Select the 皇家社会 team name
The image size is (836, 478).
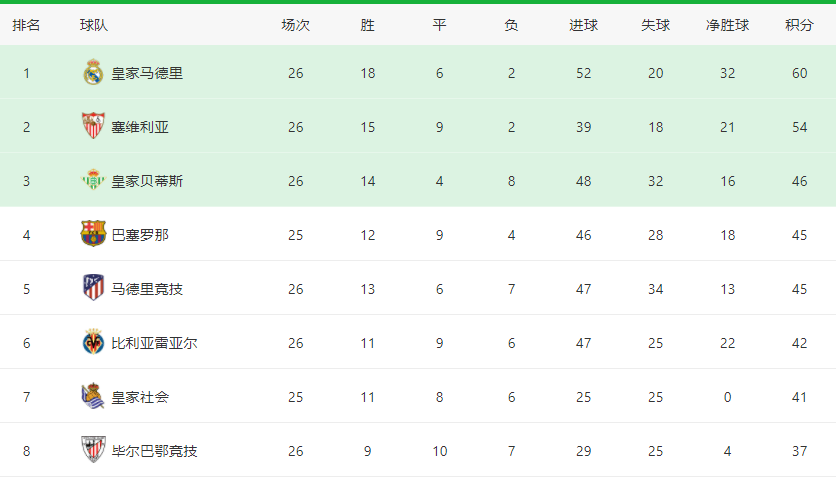pos(140,398)
